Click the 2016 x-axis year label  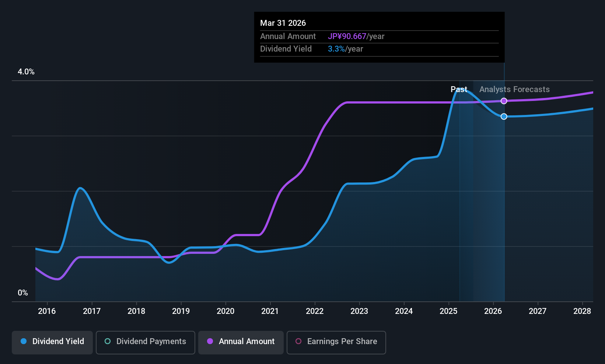[x=47, y=311]
